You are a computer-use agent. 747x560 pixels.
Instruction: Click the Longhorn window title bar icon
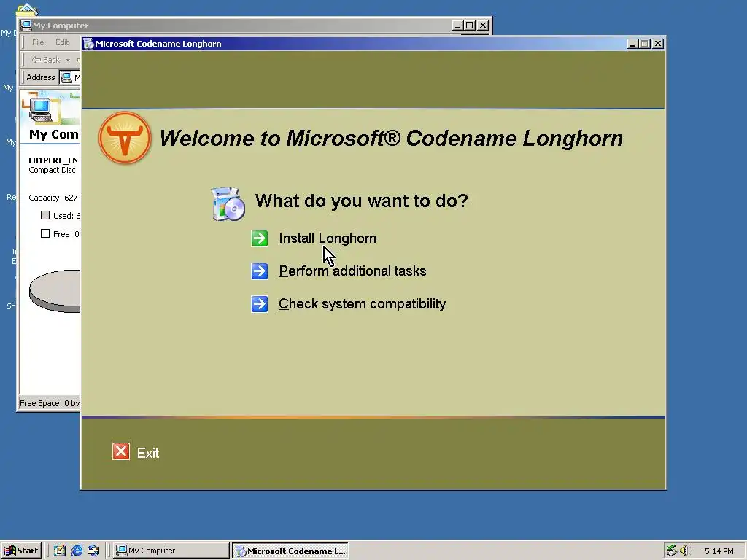pos(88,44)
